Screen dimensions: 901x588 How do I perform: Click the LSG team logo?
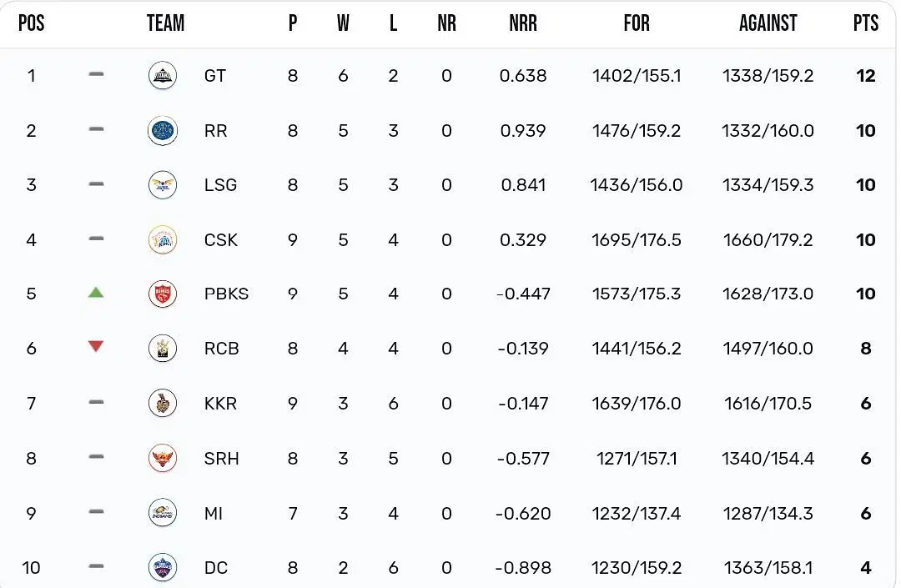tap(163, 185)
